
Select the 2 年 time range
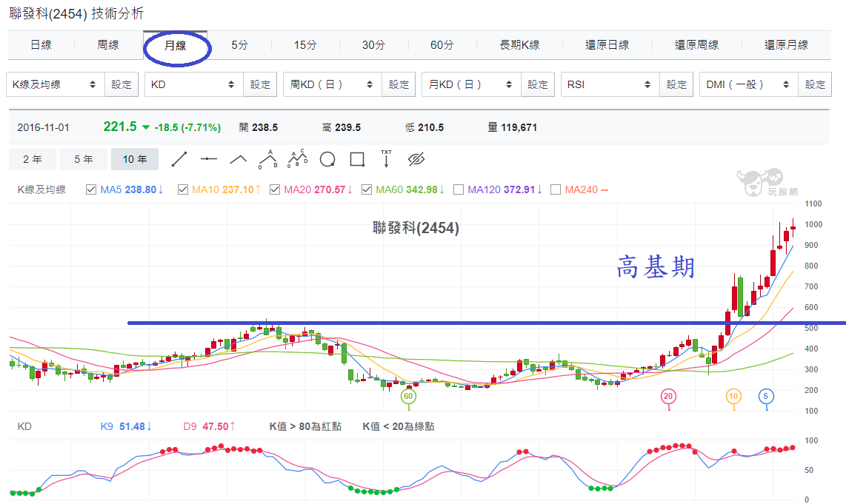[x=33, y=159]
